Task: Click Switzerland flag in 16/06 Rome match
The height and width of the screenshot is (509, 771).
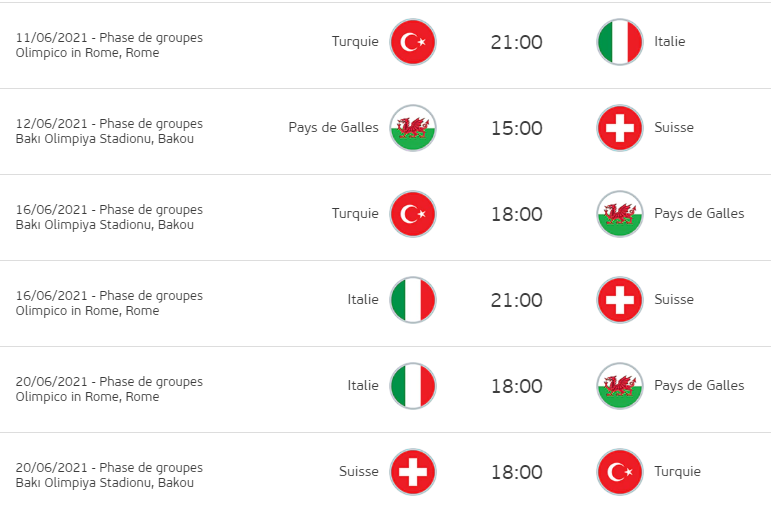Action: point(620,300)
